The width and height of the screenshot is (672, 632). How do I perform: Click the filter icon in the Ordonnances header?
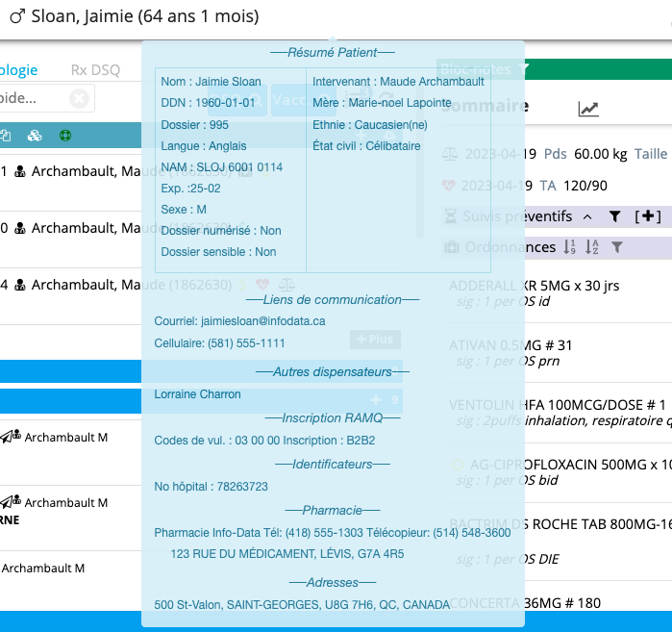pos(616,247)
